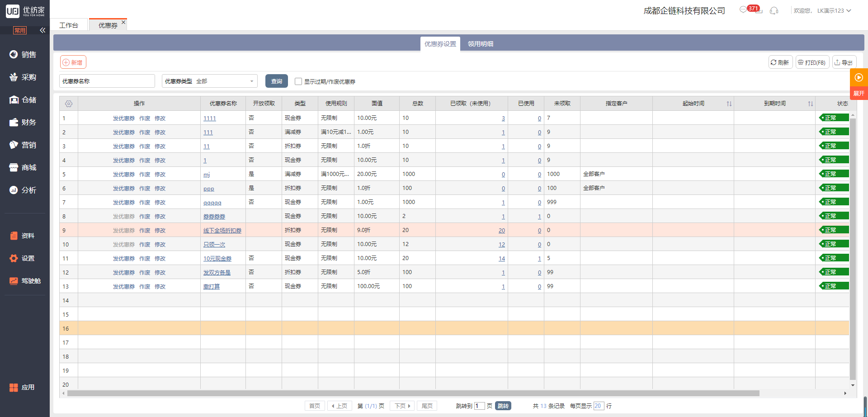This screenshot has width=868, height=417.
Task: Click the 新增 add coupon button
Action: point(73,62)
